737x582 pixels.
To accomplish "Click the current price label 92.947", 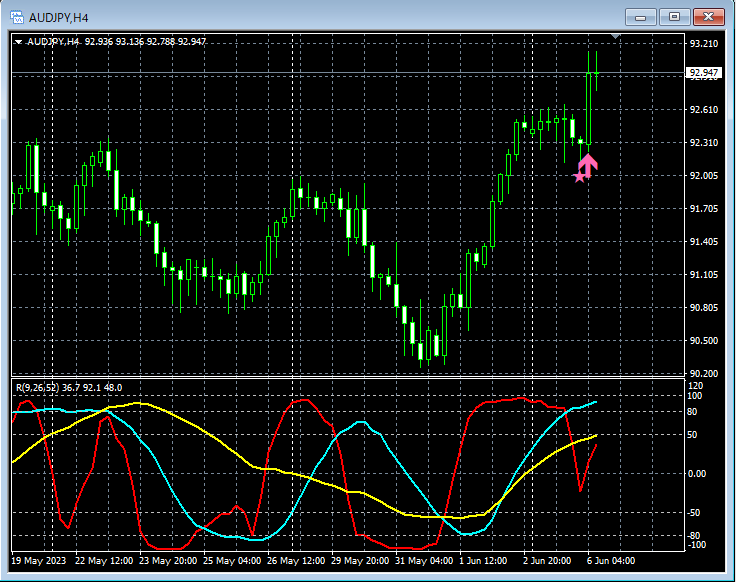I will pyautogui.click(x=703, y=72).
